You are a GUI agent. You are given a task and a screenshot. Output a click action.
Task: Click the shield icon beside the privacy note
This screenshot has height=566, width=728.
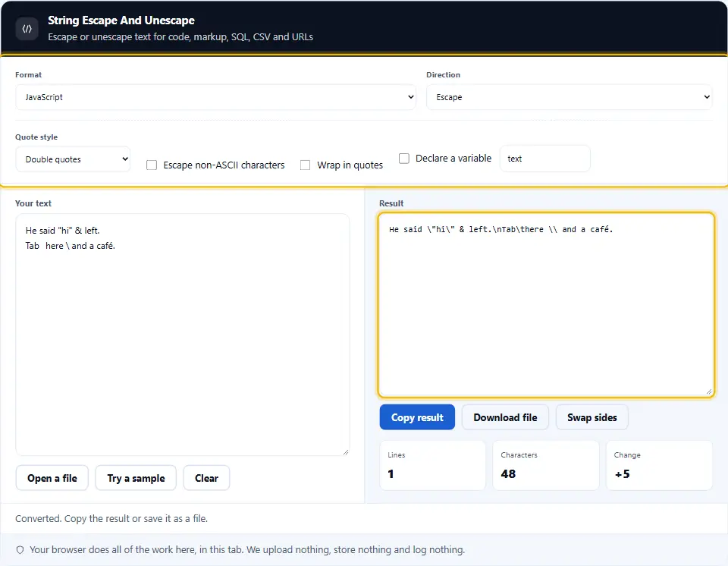pos(20,550)
